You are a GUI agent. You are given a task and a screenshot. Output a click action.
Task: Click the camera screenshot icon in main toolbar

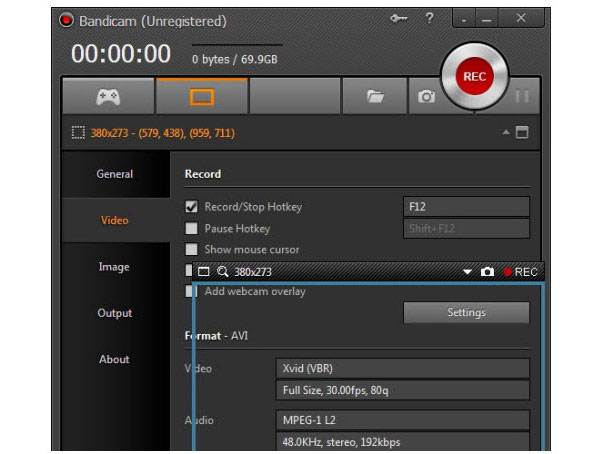[x=427, y=97]
